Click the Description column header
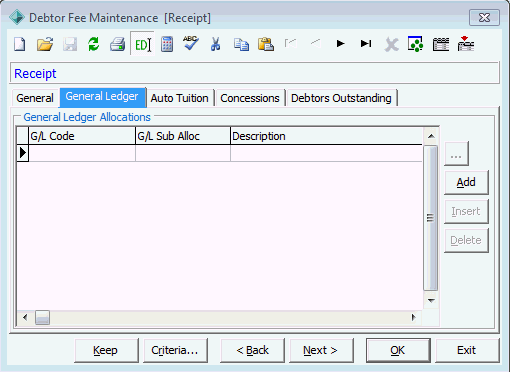 326,136
